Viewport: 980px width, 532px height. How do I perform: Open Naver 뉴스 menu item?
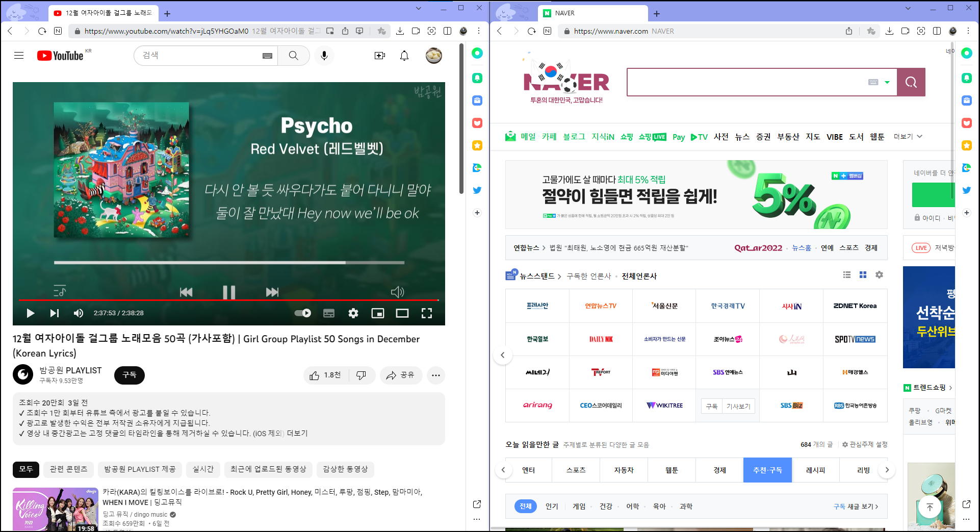742,137
